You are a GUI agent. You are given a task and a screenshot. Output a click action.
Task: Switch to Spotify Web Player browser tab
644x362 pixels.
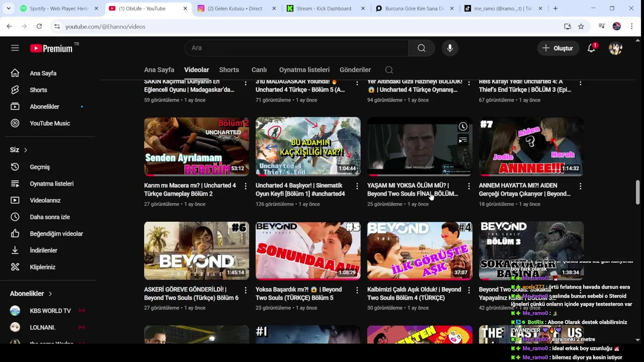[x=59, y=8]
